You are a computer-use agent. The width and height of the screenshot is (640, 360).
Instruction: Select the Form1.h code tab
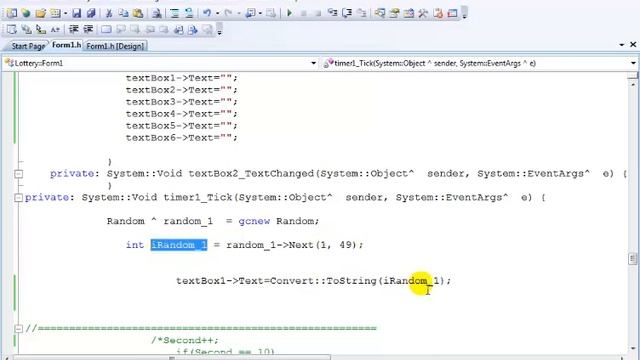click(x=66, y=45)
